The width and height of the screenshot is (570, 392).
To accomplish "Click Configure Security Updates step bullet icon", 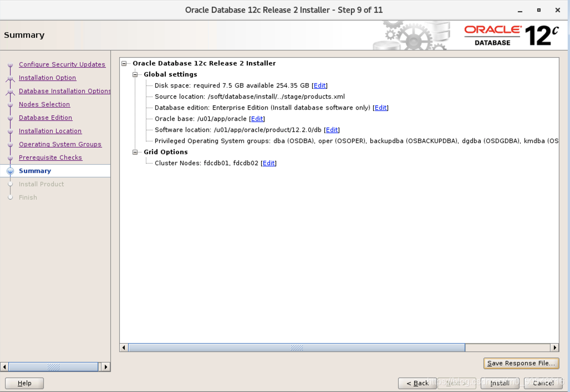I will (10, 65).
